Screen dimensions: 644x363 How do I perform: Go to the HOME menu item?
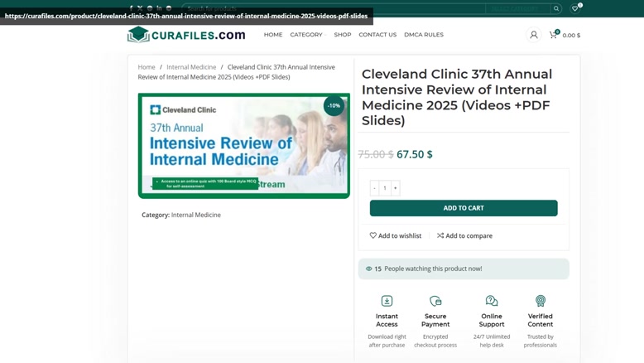tap(273, 35)
